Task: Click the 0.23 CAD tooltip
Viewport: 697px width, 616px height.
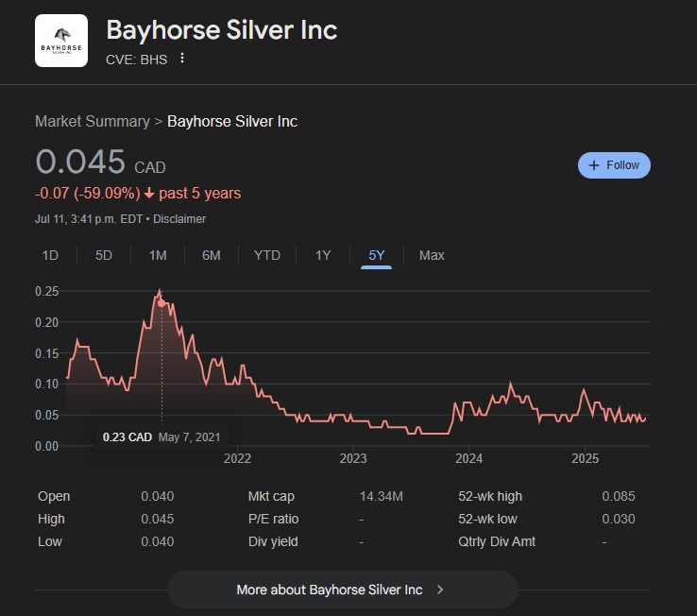Action: click(161, 437)
